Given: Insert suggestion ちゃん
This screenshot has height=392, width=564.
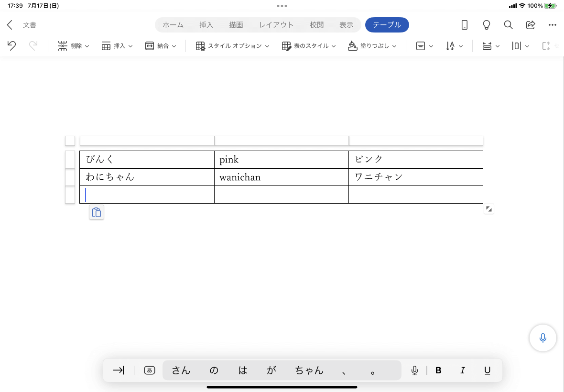Looking at the screenshot, I should [x=309, y=370].
